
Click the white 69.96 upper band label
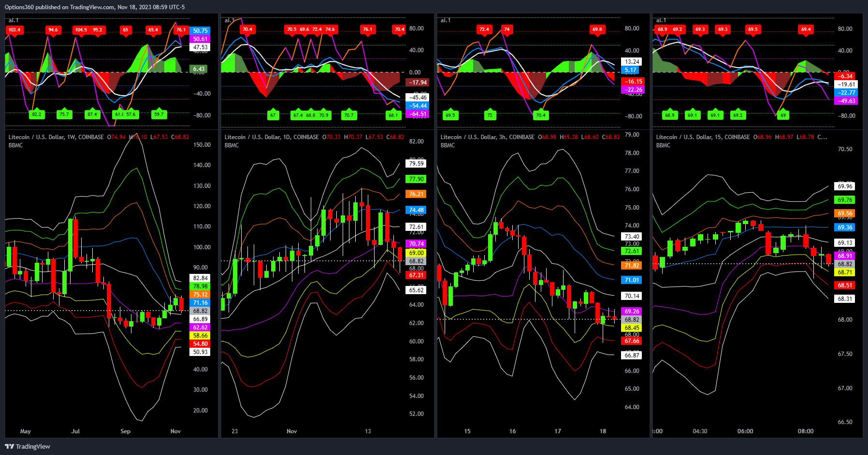[x=845, y=186]
